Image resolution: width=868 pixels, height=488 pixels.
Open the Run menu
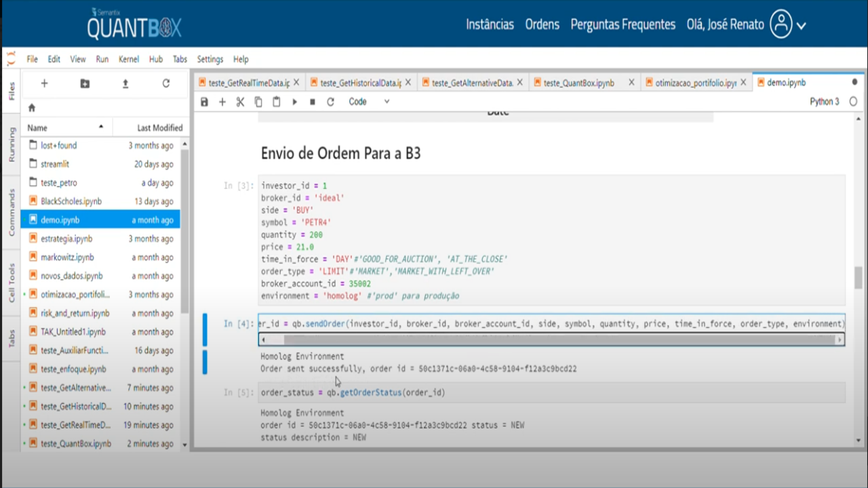pos(102,59)
